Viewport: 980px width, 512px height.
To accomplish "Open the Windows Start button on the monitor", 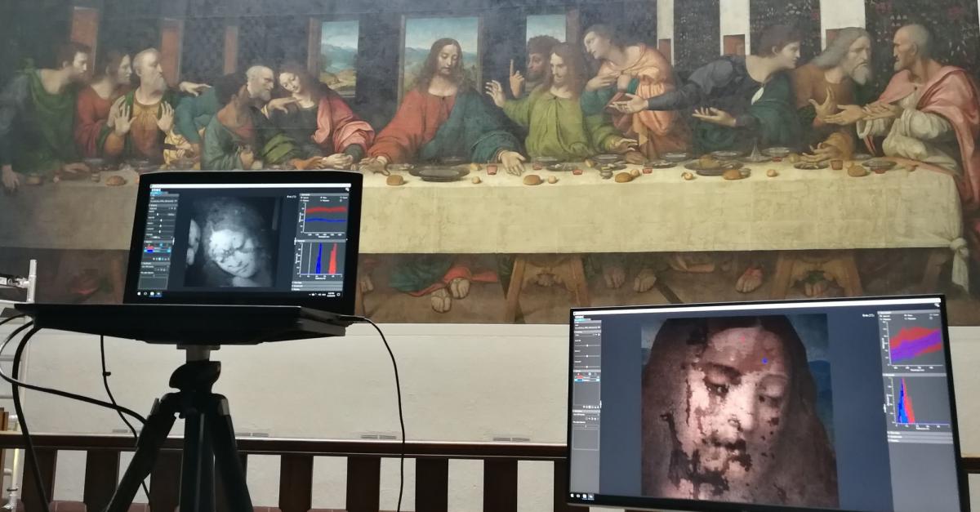I will click(572, 495).
